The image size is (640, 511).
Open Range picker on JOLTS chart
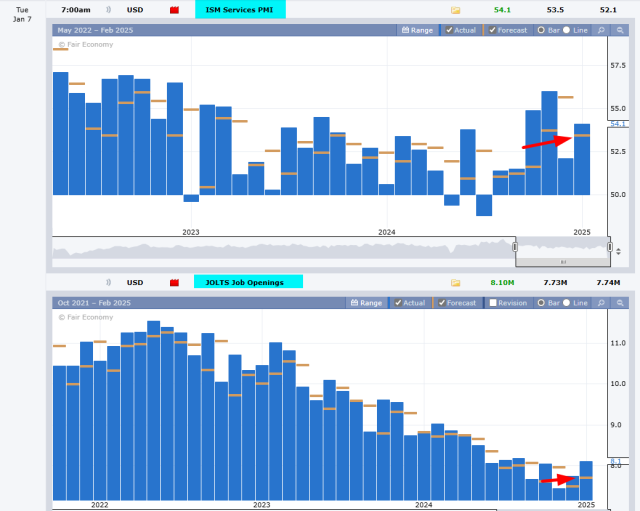[x=365, y=303]
